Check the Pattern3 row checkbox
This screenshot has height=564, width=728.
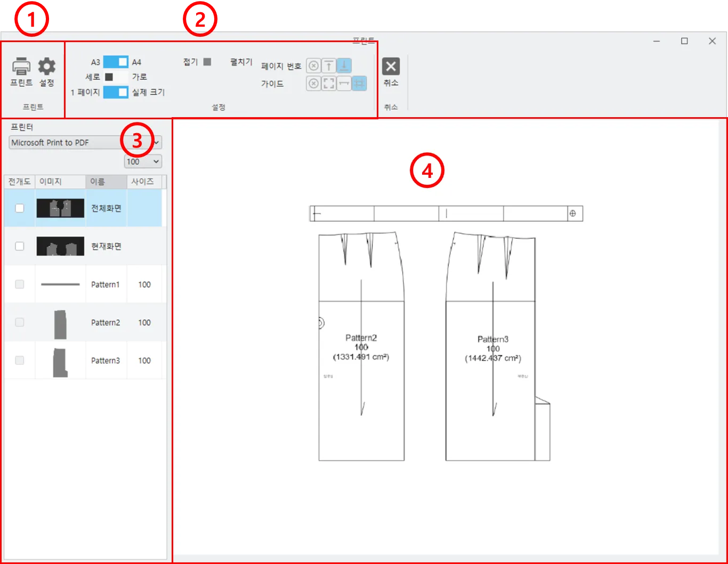(20, 361)
